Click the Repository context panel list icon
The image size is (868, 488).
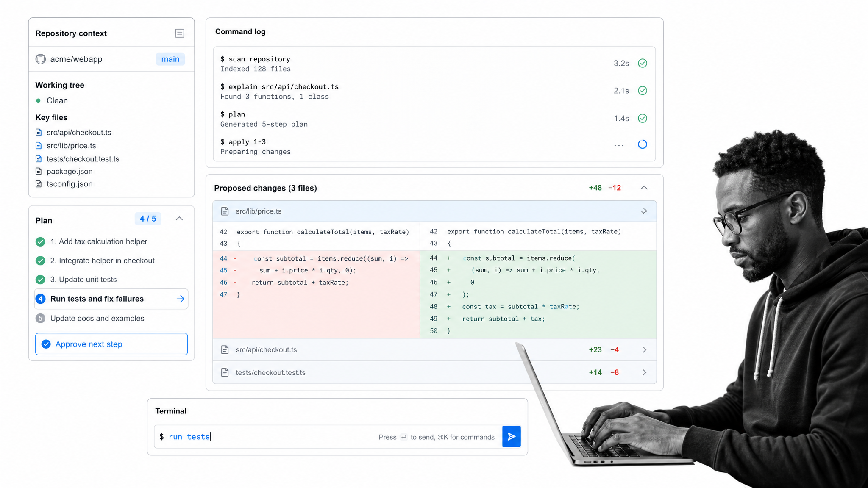pos(180,33)
